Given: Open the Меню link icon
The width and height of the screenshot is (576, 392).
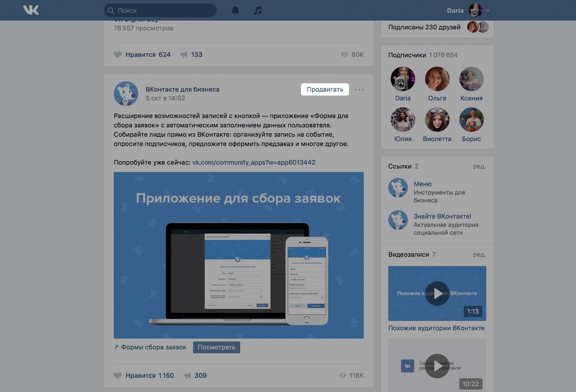Looking at the screenshot, I should [x=398, y=188].
